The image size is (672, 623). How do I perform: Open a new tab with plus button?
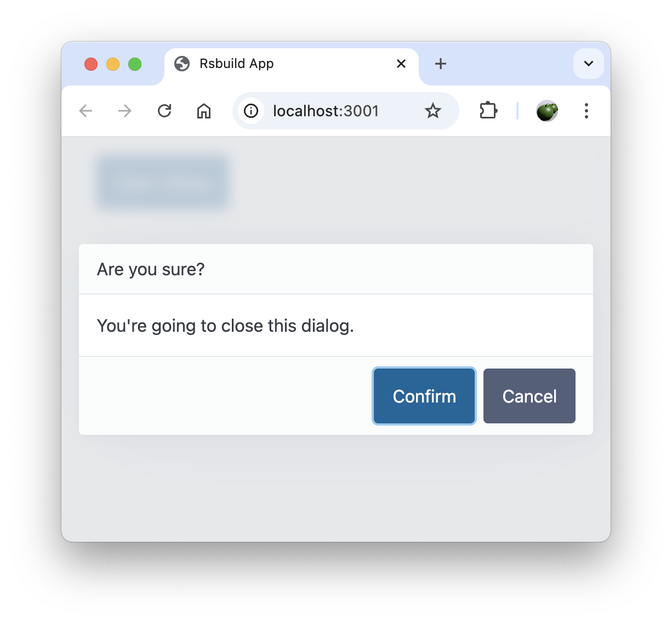pos(441,64)
